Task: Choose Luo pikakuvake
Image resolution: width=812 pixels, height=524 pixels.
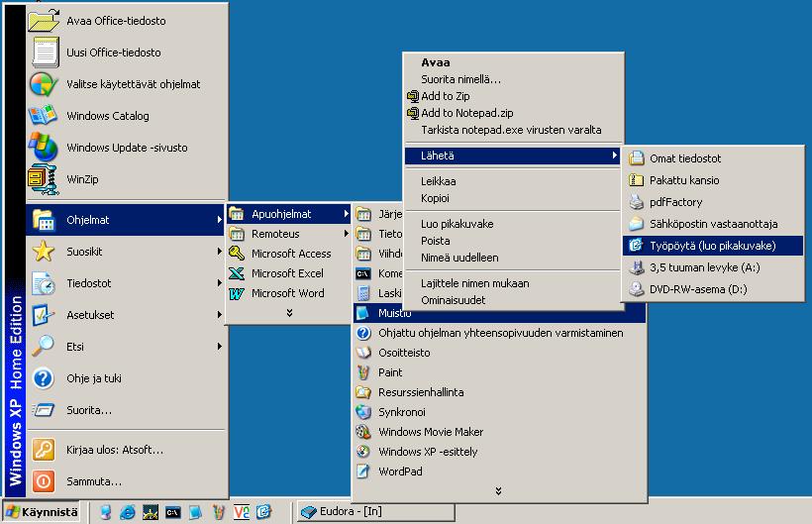Action: click(457, 224)
